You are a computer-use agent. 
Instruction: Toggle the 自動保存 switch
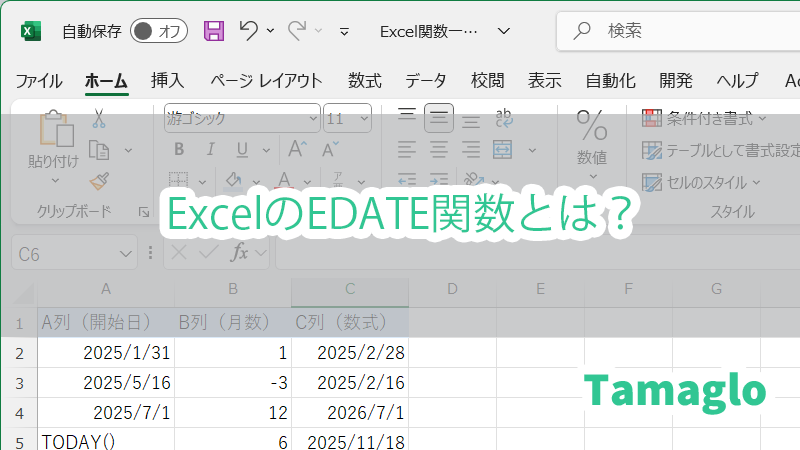(x=159, y=31)
